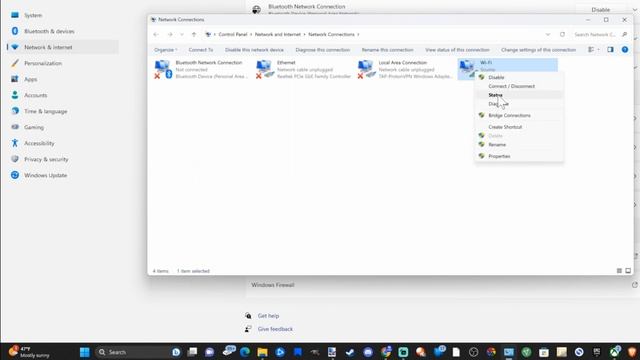640x360 pixels.
Task: Click the search magnifier in Network Connections
Action: (x=624, y=34)
